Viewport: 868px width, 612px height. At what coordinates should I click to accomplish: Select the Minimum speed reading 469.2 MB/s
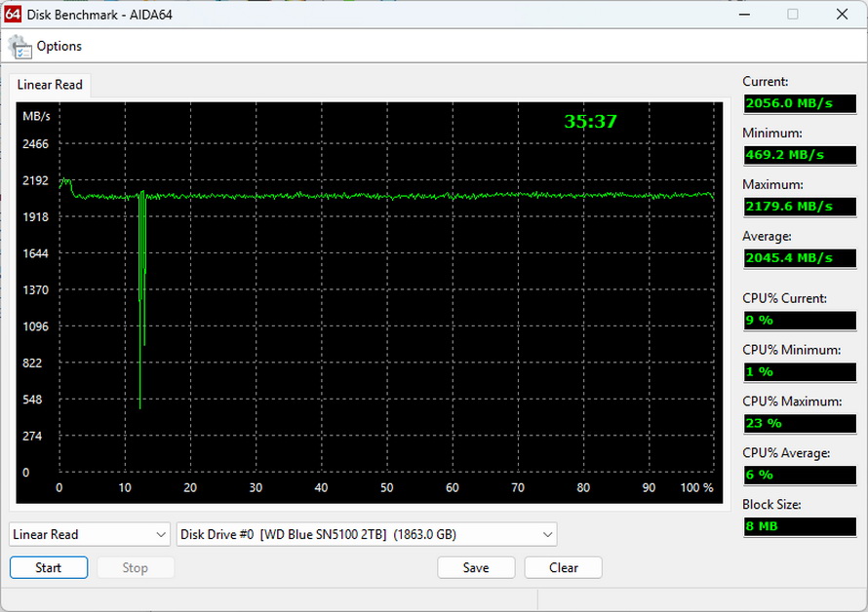(x=800, y=155)
